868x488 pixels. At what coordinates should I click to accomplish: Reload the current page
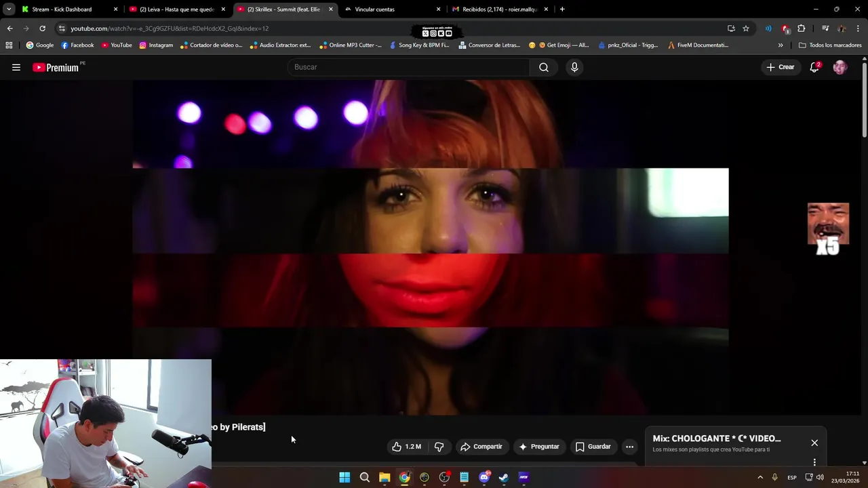(x=42, y=28)
